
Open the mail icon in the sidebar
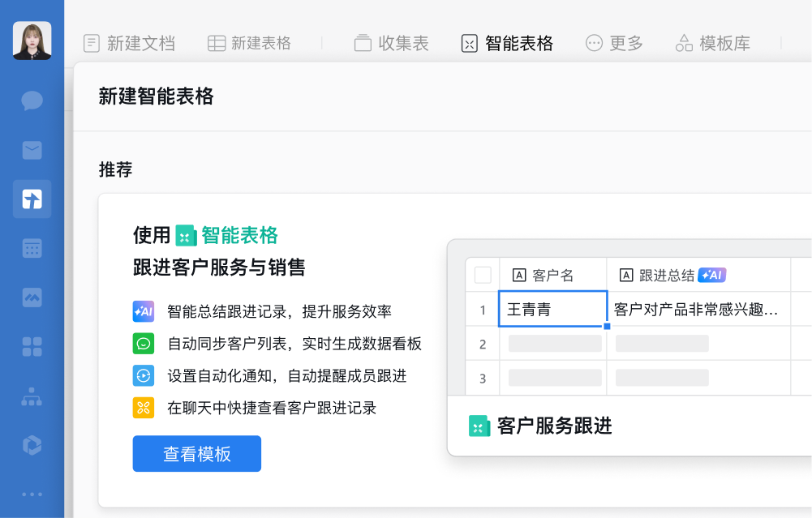click(32, 149)
